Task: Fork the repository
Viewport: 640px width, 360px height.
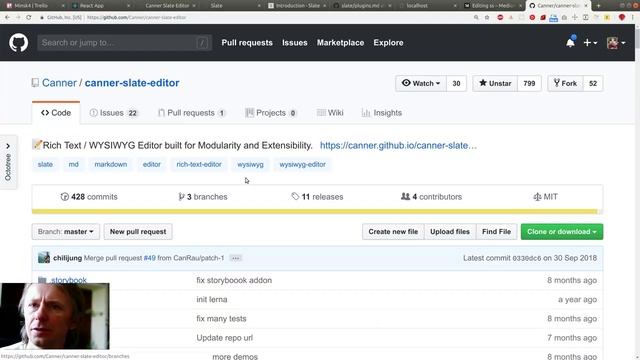Action: click(565, 83)
